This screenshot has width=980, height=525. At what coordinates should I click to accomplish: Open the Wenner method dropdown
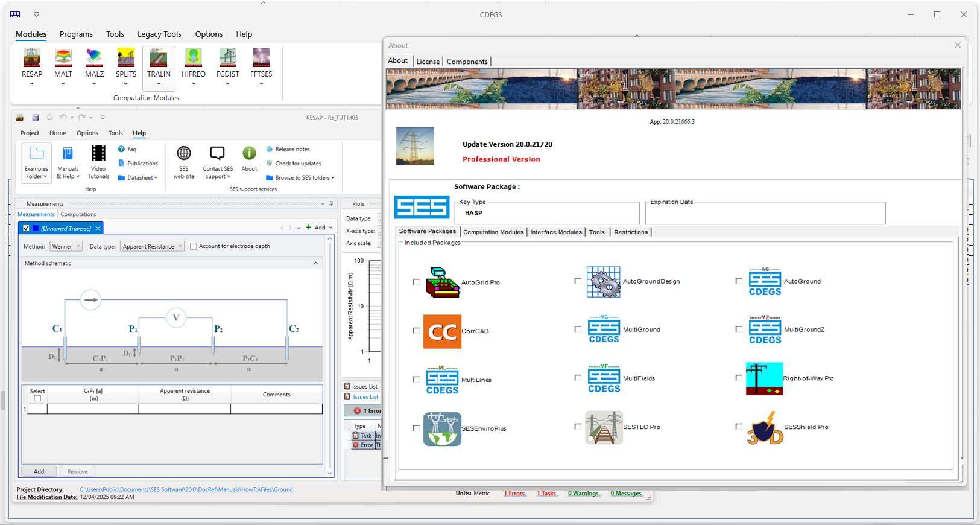tap(66, 246)
